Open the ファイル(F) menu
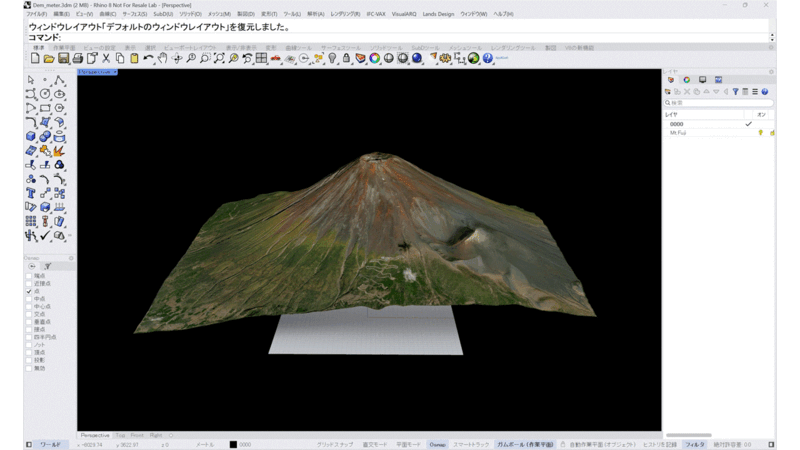 [x=36, y=14]
